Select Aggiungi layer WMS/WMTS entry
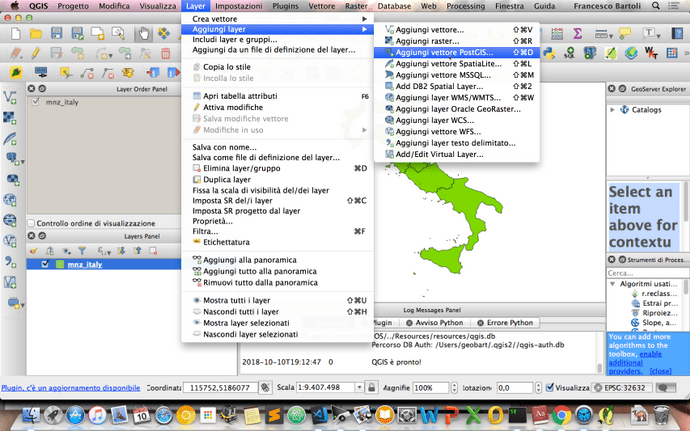 (x=457, y=98)
